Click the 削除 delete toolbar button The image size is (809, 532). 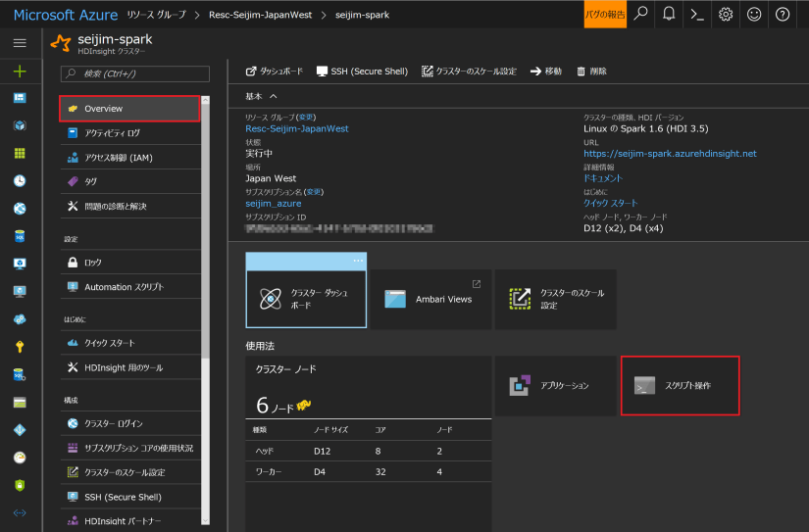(591, 72)
